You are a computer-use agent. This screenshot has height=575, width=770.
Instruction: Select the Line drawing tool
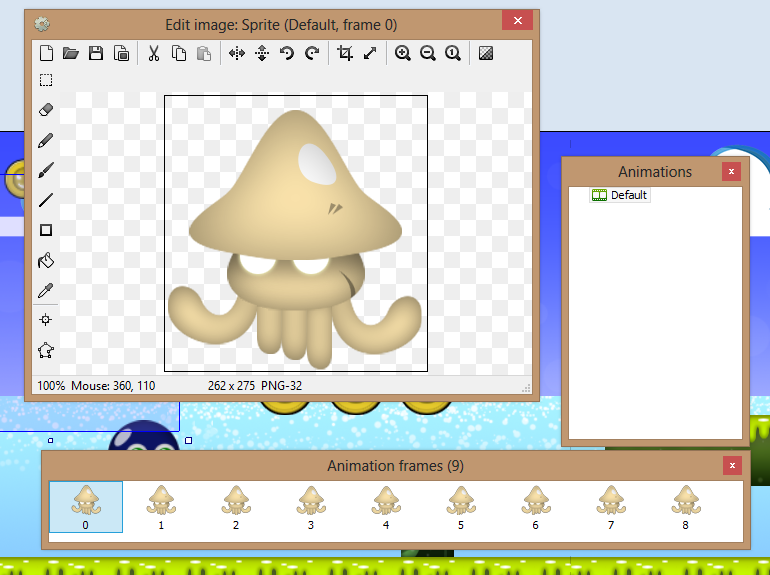click(x=46, y=200)
